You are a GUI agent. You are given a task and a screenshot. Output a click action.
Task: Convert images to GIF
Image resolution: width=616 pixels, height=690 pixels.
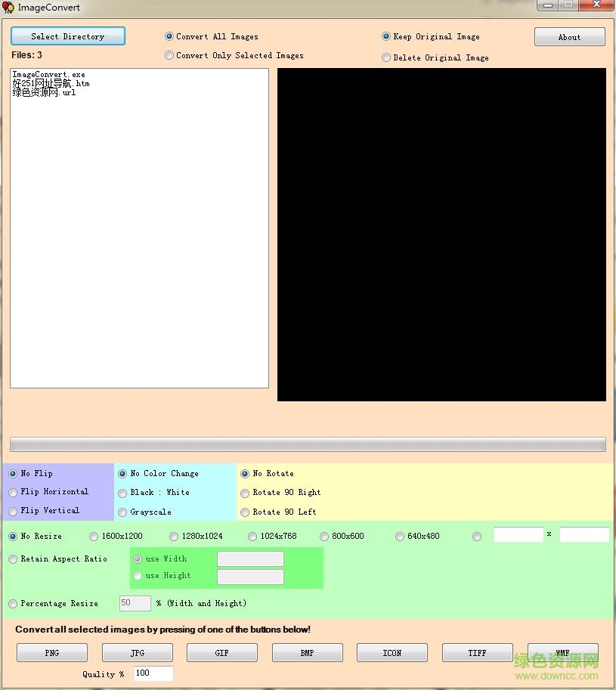(x=221, y=652)
